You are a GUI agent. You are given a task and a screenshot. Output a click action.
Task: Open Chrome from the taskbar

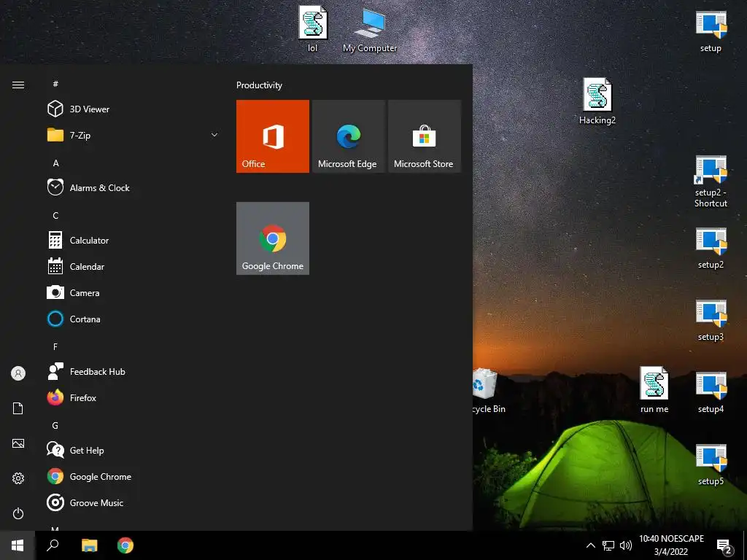[x=125, y=545]
